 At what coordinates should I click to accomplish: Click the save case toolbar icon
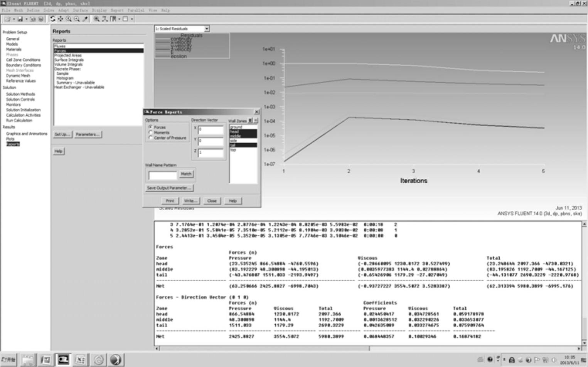20,19
